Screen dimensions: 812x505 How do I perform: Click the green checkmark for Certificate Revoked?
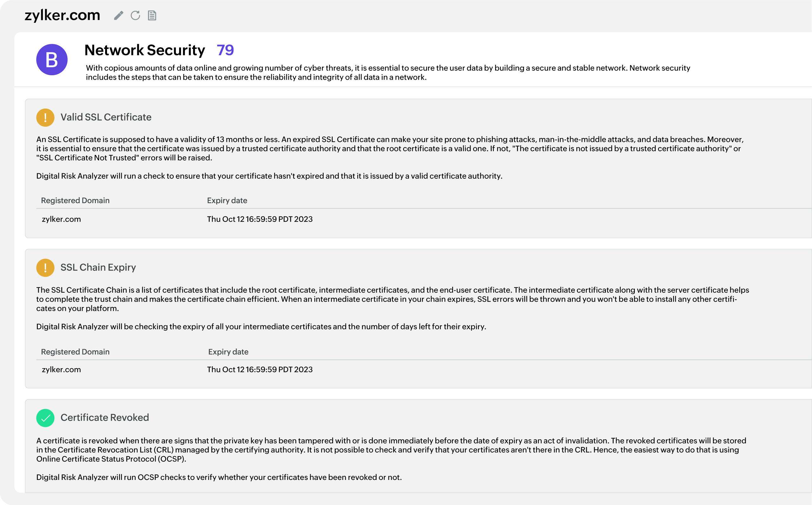[45, 418]
